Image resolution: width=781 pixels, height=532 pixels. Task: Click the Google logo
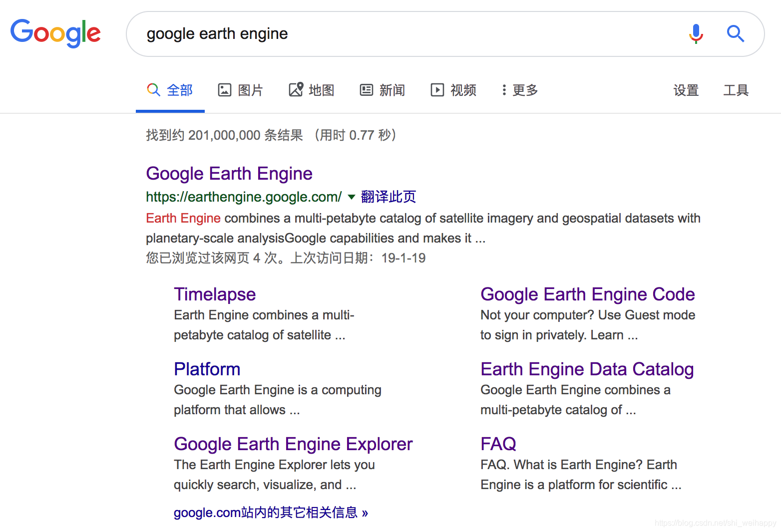55,33
